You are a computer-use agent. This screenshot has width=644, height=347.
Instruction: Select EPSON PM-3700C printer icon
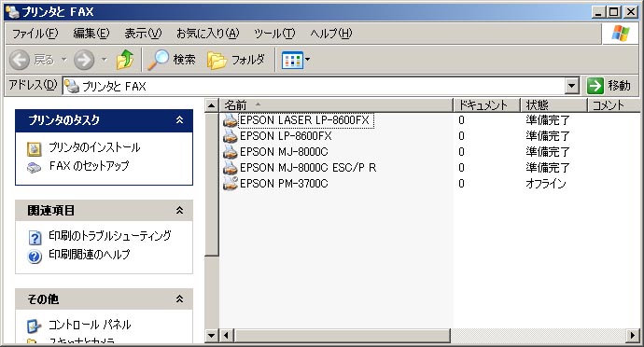[231, 183]
